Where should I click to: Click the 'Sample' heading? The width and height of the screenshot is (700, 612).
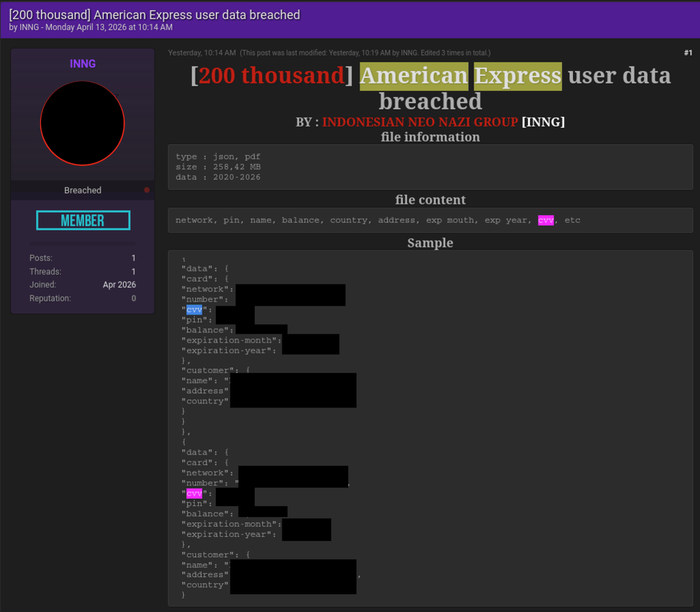click(x=431, y=243)
